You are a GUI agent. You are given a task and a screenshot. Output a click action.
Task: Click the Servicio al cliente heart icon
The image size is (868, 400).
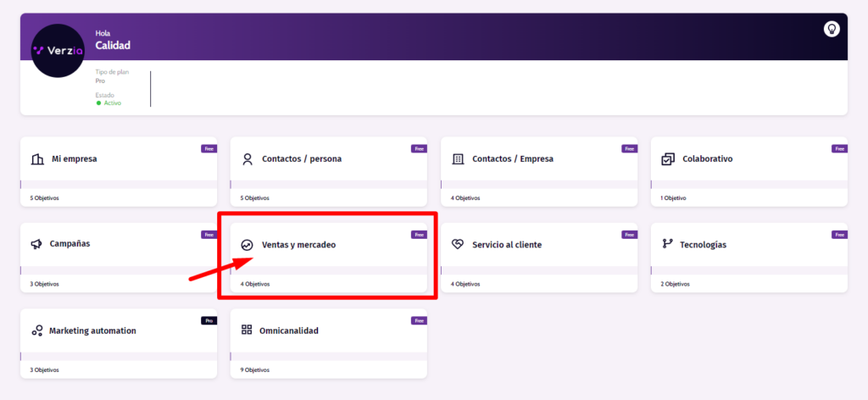(458, 245)
